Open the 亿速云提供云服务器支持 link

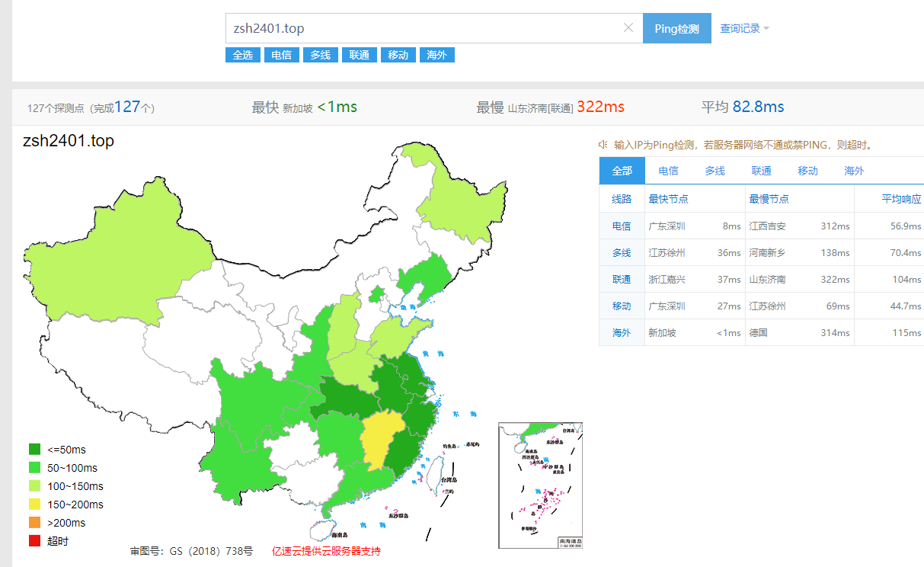click(326, 551)
